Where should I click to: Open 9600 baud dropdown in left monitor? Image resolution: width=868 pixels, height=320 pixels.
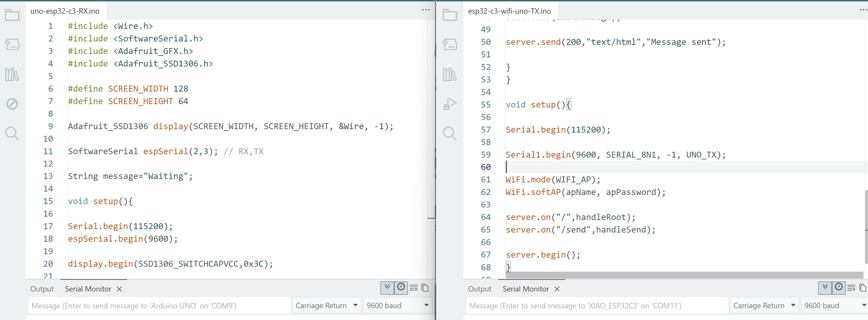tap(397, 305)
